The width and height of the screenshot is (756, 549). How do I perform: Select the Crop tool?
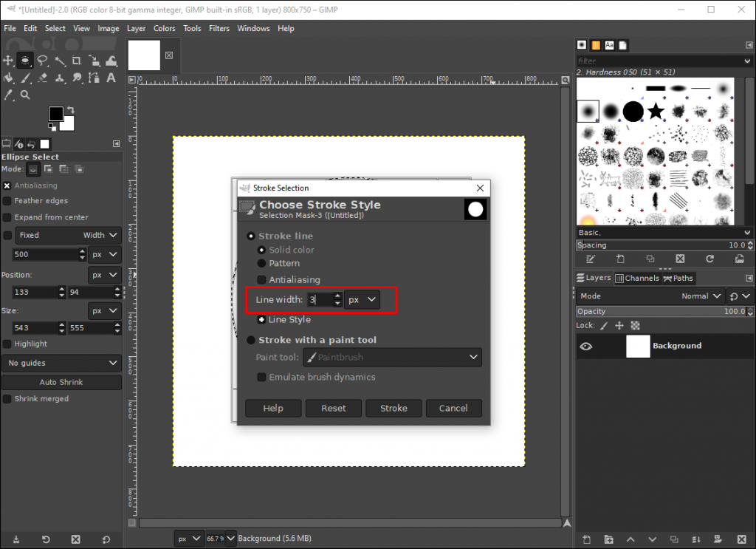77,61
